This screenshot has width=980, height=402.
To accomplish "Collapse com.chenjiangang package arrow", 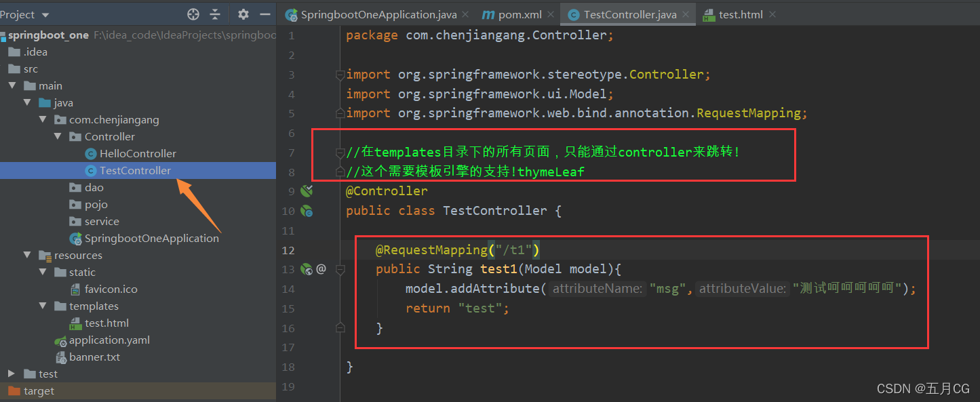I will [x=43, y=119].
